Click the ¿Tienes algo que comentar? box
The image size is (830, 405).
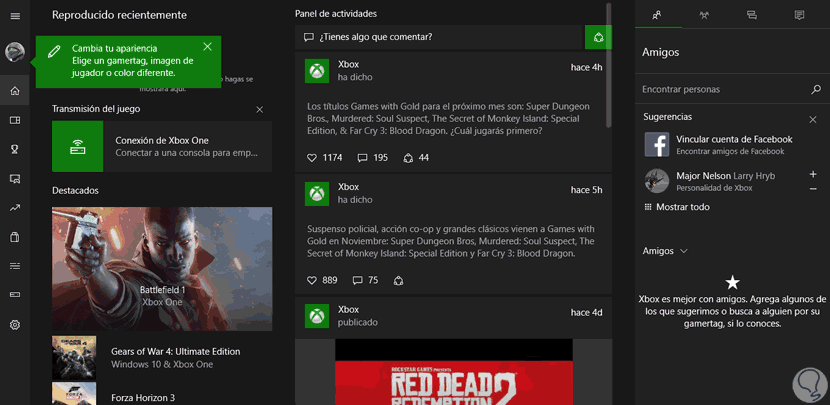point(440,37)
